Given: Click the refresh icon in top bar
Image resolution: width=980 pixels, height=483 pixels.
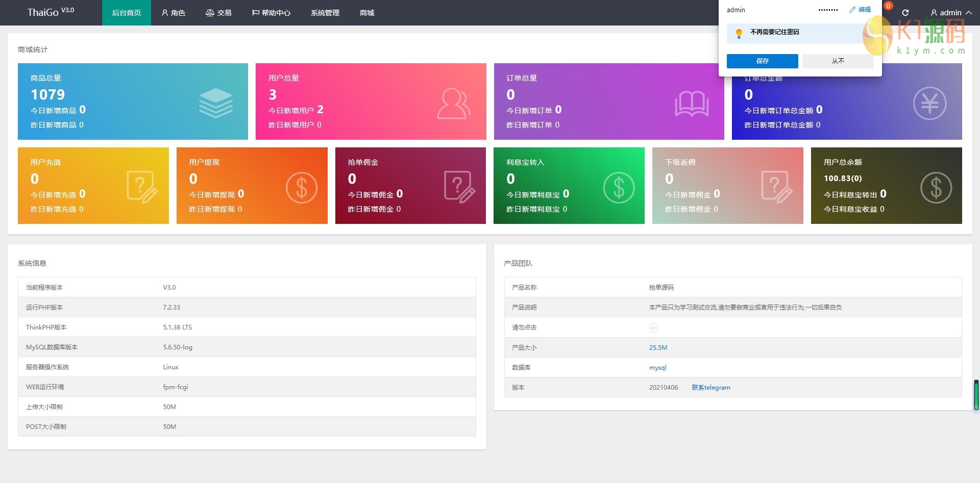Looking at the screenshot, I should click(x=905, y=13).
